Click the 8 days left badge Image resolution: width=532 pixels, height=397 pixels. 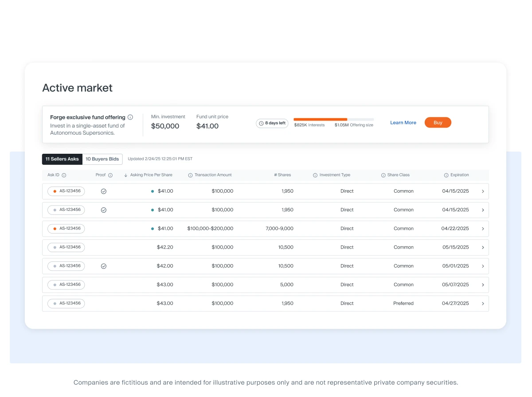click(272, 123)
